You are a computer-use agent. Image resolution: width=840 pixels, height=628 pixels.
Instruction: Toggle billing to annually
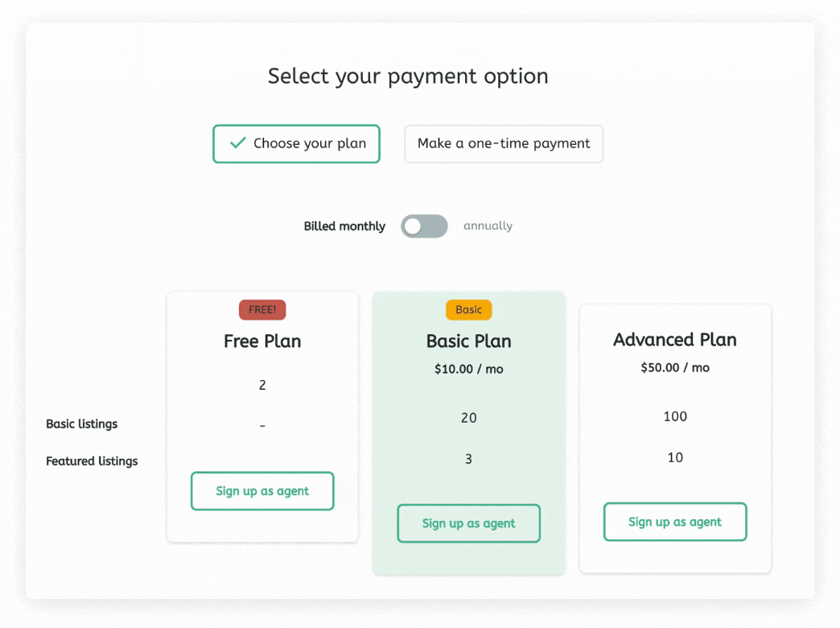coord(424,226)
